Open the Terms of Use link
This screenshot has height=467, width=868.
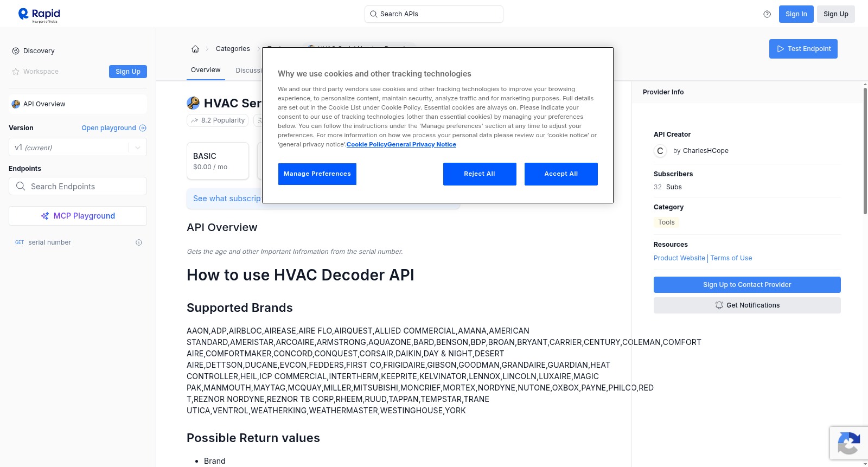(x=731, y=258)
